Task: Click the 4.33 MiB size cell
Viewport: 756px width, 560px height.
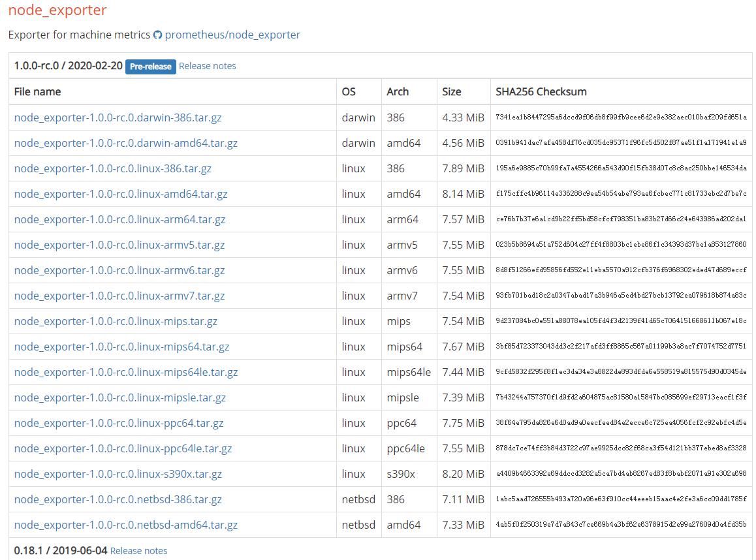Action: [464, 117]
